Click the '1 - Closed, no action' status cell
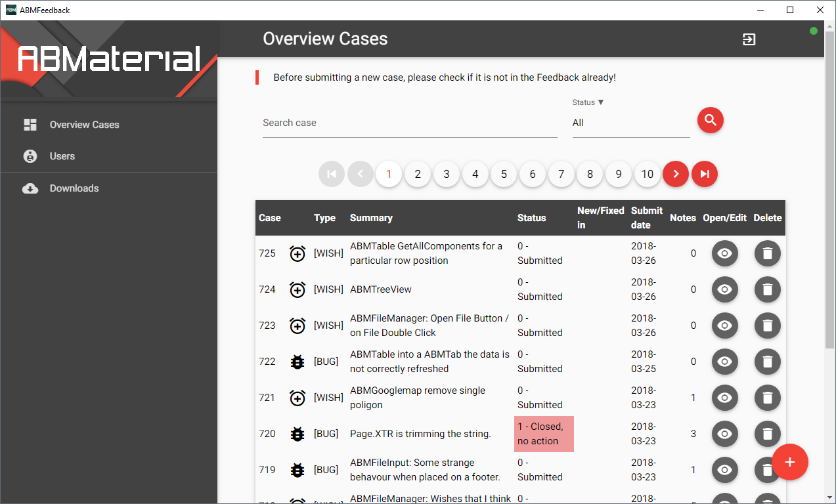836x504 pixels. pos(544,434)
